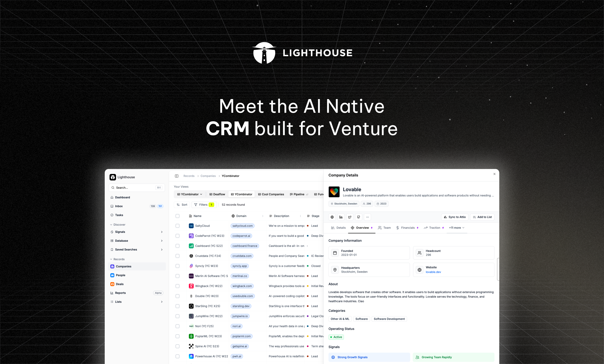Open the Deals section in sidebar
604x364 pixels.
click(120, 284)
